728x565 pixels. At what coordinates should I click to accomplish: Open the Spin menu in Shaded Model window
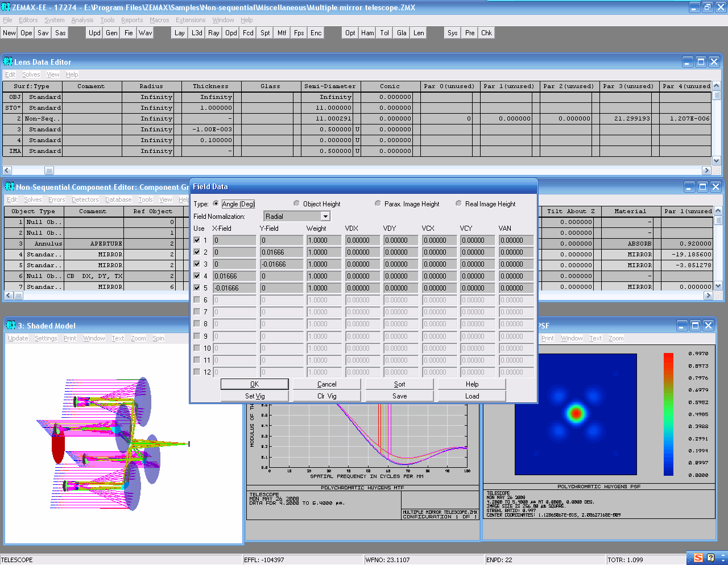pyautogui.click(x=158, y=338)
